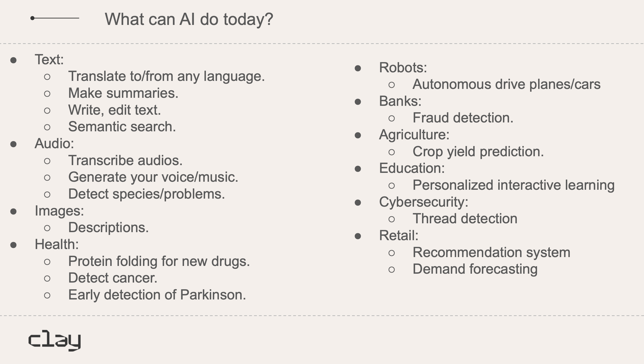Select the 'Text:' bullet heading

pos(49,60)
